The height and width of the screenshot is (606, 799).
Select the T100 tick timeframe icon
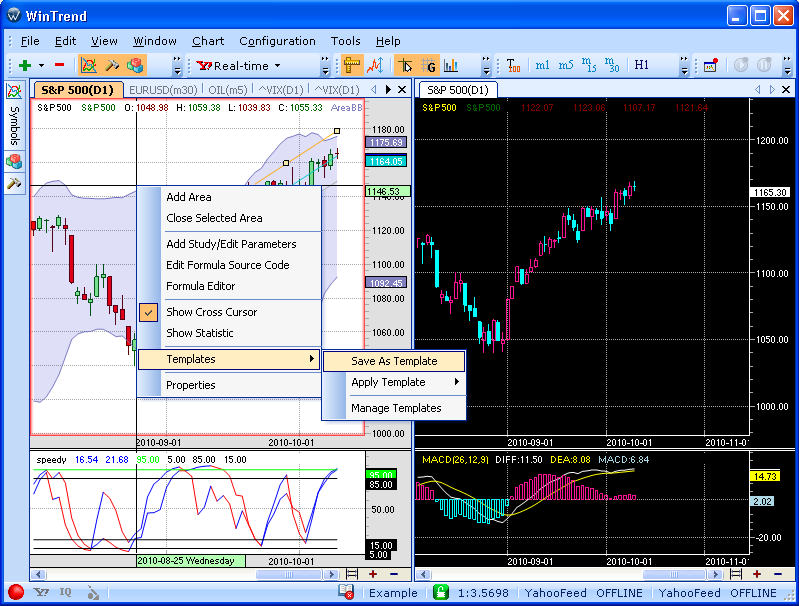[x=514, y=65]
